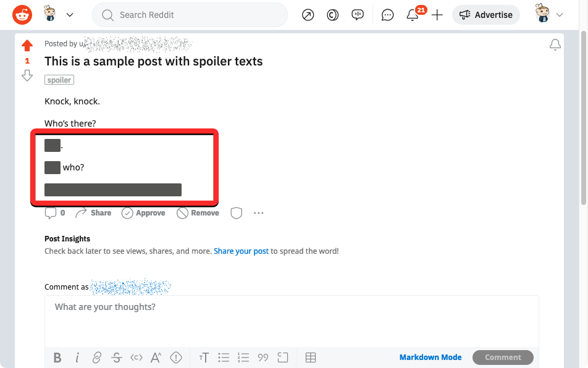Click the page vertical scrollbar
The width and height of the screenshot is (588, 368).
point(584,118)
